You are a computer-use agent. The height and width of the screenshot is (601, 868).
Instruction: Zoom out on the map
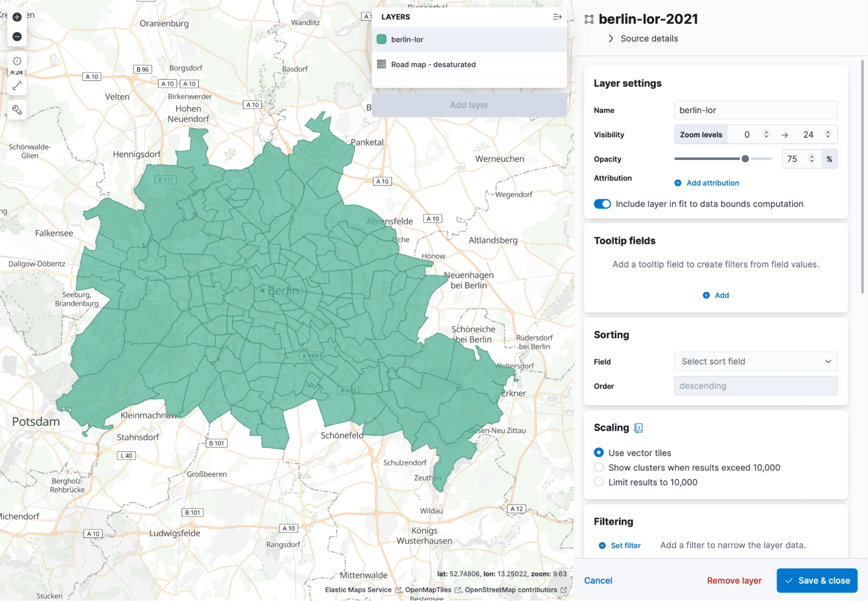click(x=17, y=36)
